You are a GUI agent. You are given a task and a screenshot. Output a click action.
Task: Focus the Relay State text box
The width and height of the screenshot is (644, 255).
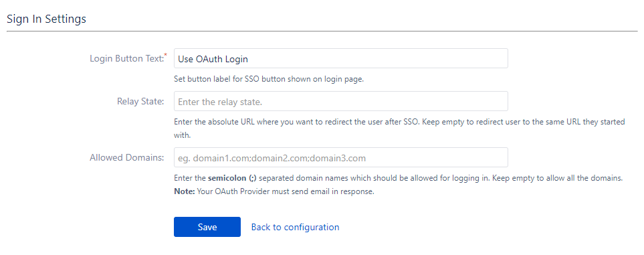click(x=341, y=101)
